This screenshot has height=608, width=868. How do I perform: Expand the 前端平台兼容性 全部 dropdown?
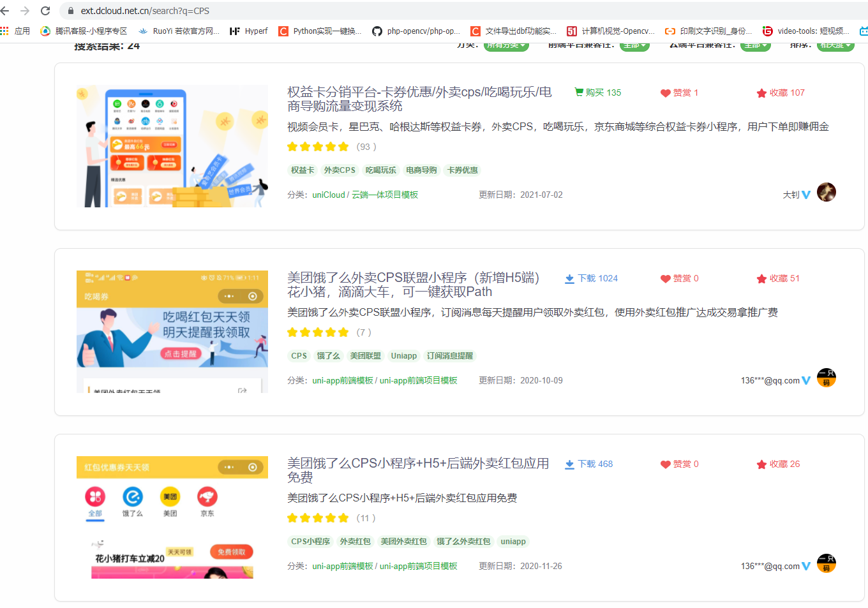634,45
